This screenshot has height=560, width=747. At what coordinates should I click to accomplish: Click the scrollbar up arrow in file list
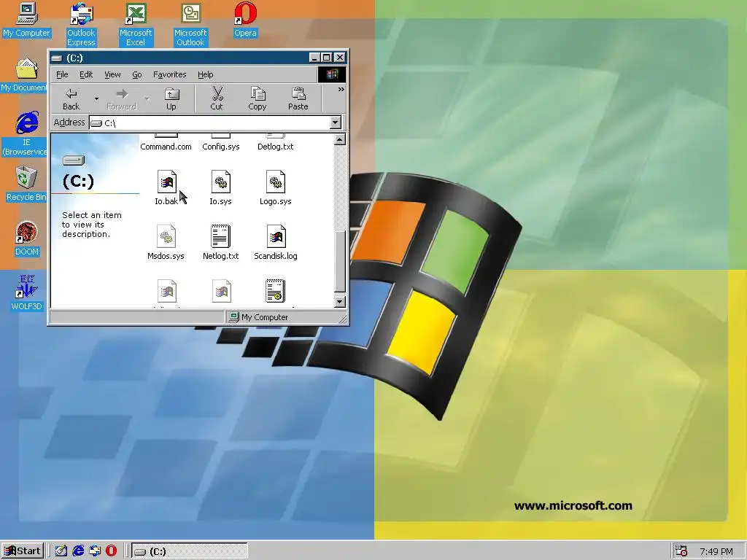340,139
